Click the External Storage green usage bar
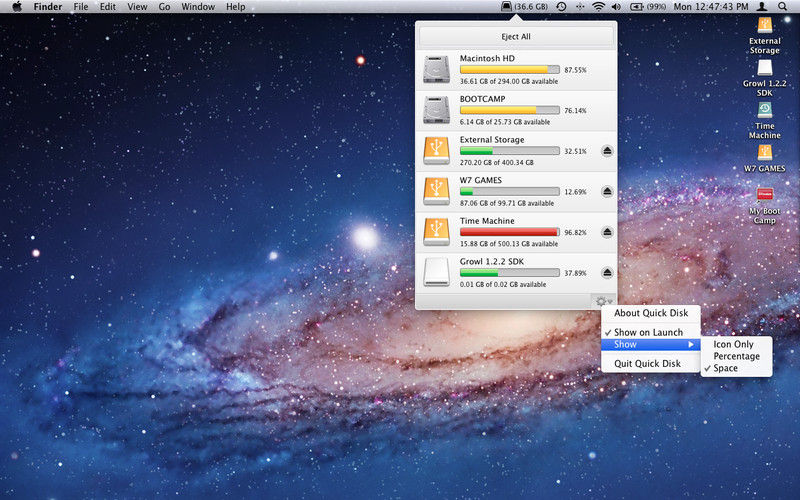 (510, 151)
